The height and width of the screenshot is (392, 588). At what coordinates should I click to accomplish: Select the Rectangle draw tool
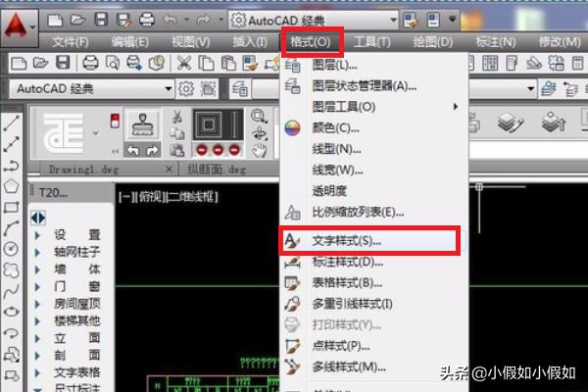pos(11,207)
